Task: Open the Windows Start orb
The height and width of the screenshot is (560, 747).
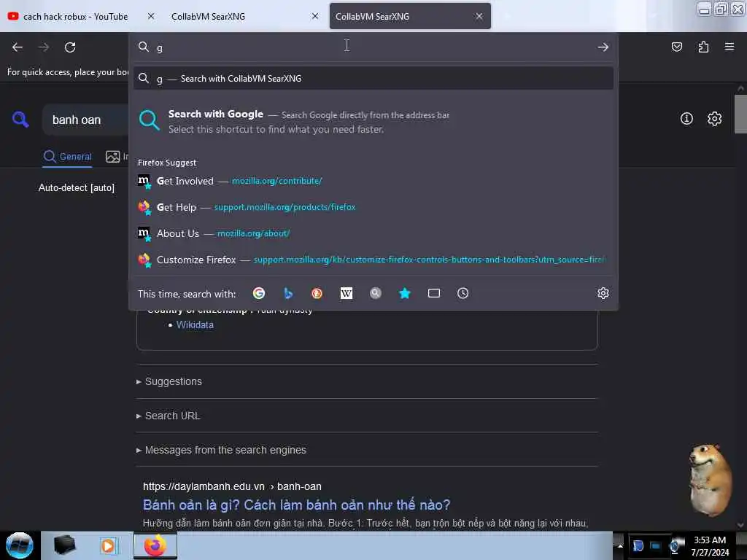Action: tap(19, 545)
